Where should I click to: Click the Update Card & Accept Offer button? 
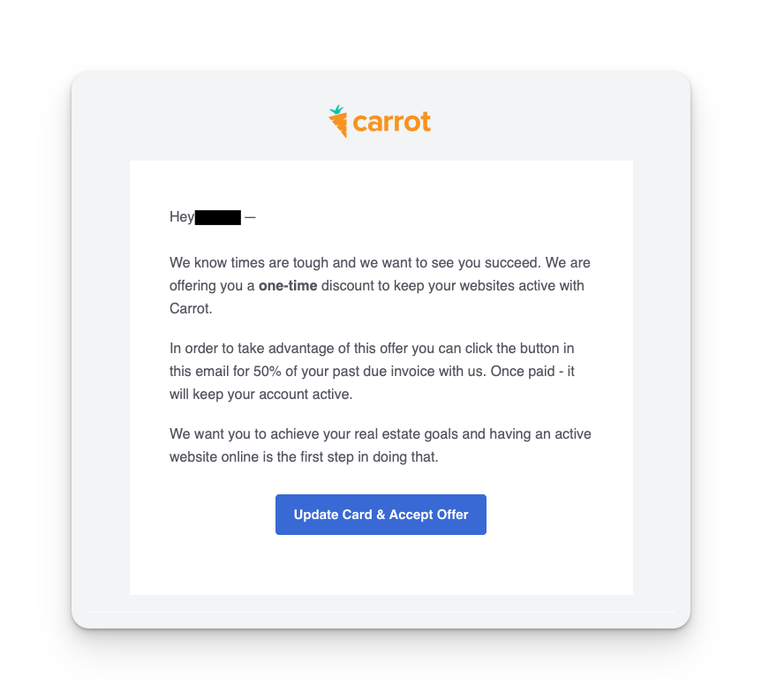[x=381, y=515]
